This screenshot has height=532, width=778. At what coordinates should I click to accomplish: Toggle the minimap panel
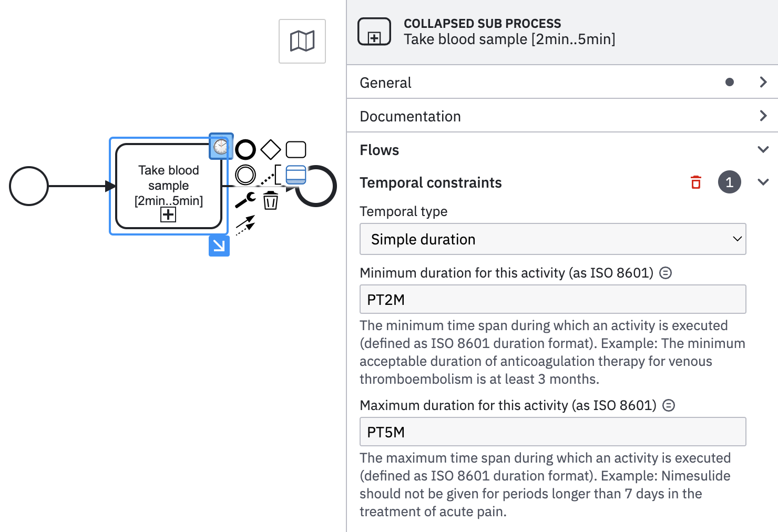302,41
